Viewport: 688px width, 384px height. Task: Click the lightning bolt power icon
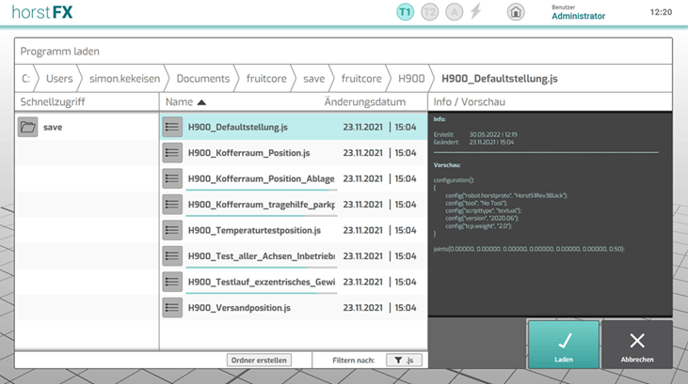(x=476, y=11)
